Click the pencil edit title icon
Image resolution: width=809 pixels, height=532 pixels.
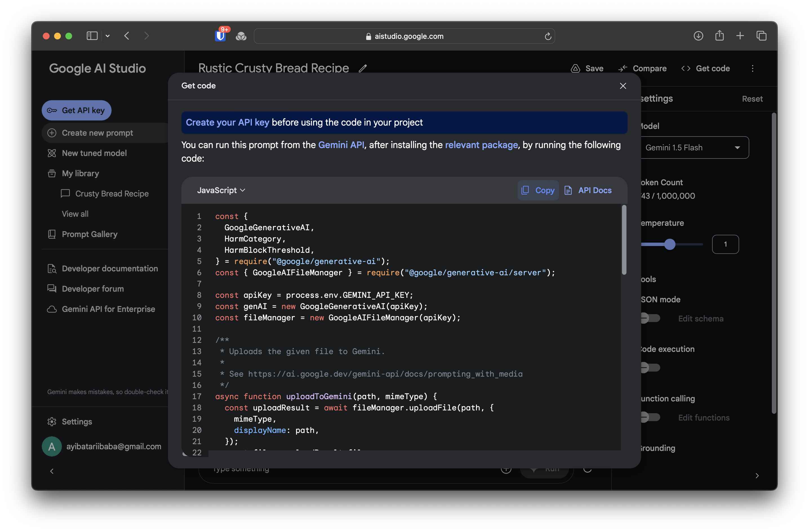(x=363, y=68)
